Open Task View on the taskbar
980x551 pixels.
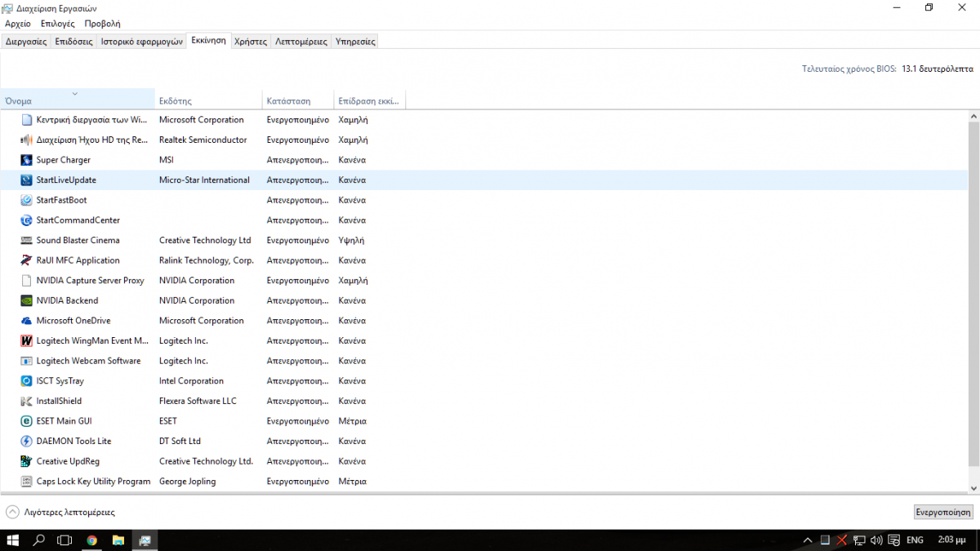[65, 540]
